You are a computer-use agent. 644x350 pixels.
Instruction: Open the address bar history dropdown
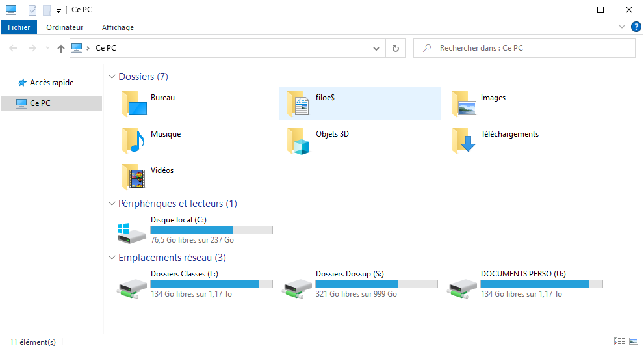click(x=376, y=49)
